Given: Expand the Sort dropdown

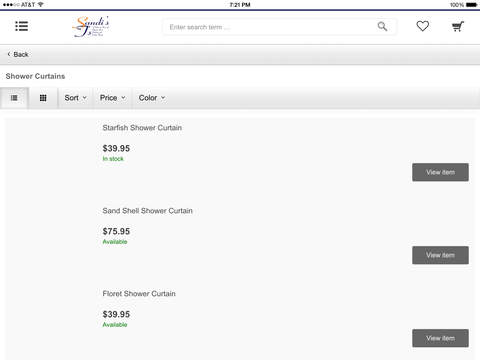Looking at the screenshot, I should click(x=76, y=98).
